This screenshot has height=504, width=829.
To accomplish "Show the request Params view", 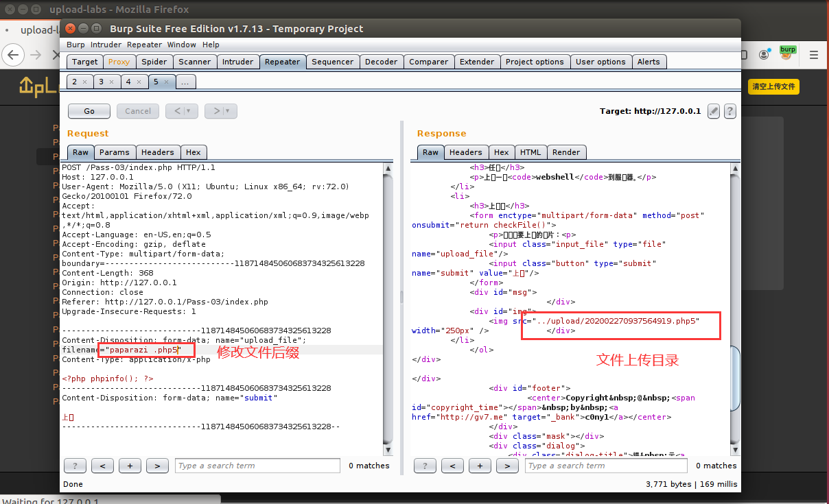I will point(114,152).
